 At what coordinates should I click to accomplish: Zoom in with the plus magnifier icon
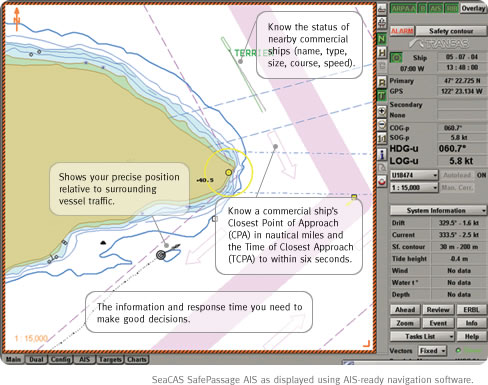click(x=382, y=111)
